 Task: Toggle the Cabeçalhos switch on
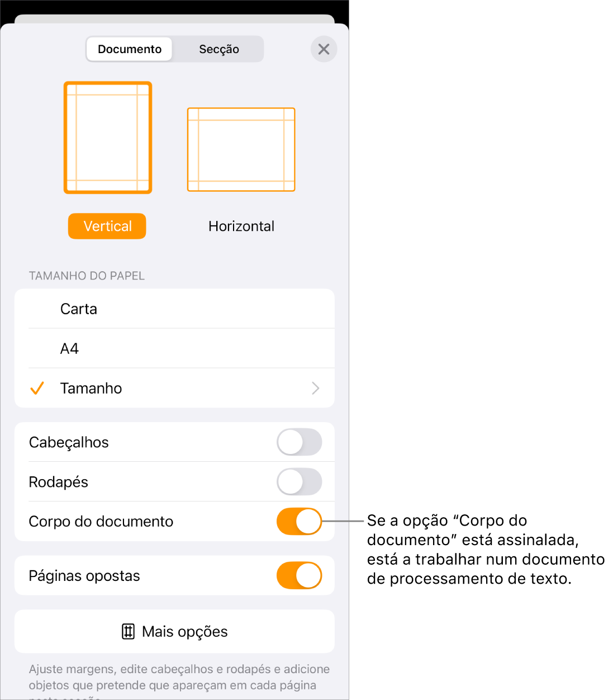pos(300,442)
